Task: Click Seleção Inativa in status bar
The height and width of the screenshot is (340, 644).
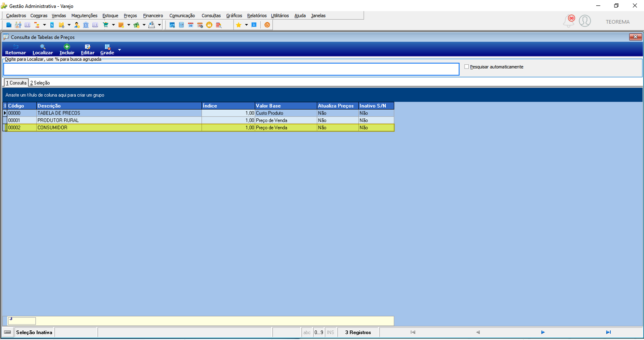Action: click(x=34, y=332)
